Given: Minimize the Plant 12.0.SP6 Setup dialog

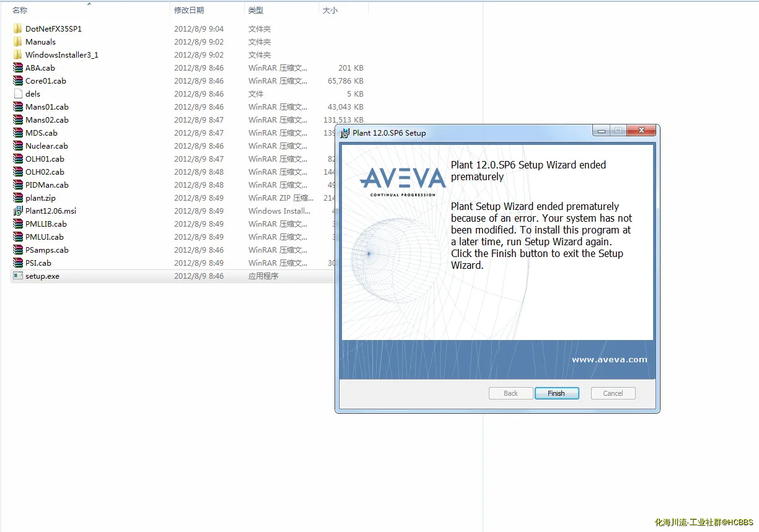Looking at the screenshot, I should pyautogui.click(x=601, y=131).
